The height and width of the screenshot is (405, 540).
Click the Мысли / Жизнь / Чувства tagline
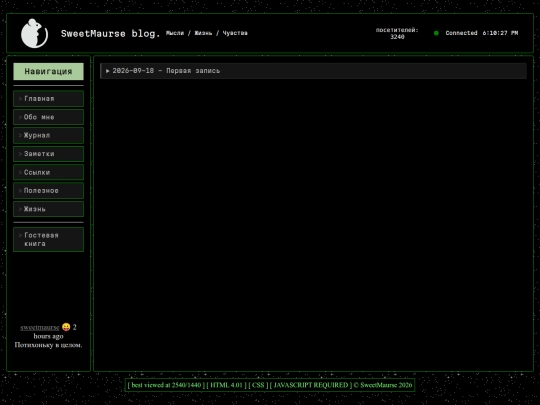tap(207, 33)
